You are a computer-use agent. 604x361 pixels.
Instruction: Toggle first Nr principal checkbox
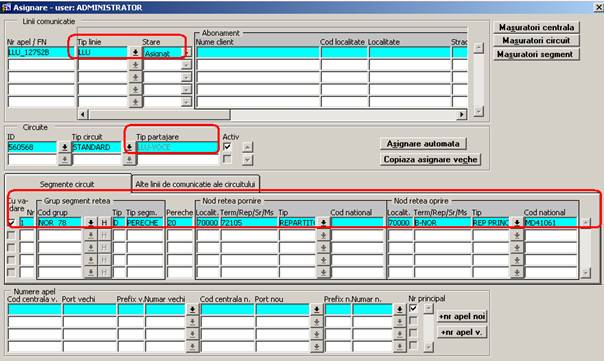pos(413,308)
